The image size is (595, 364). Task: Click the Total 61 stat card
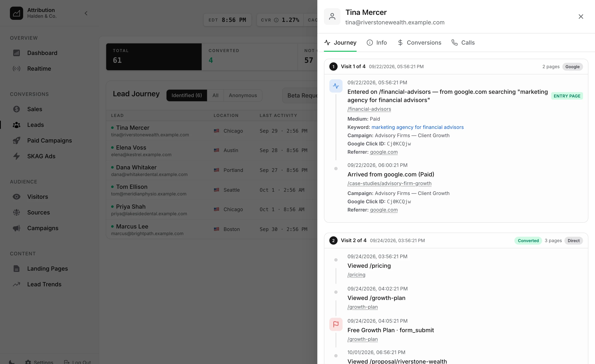[154, 57]
